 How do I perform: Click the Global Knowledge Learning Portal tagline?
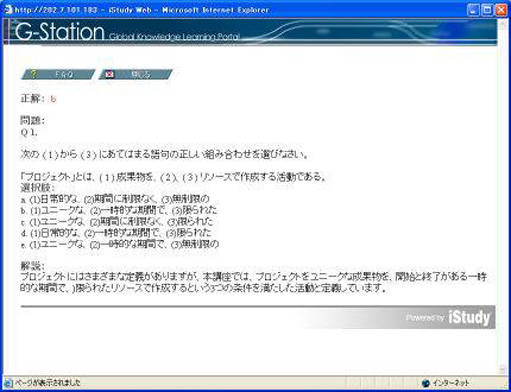pos(174,36)
